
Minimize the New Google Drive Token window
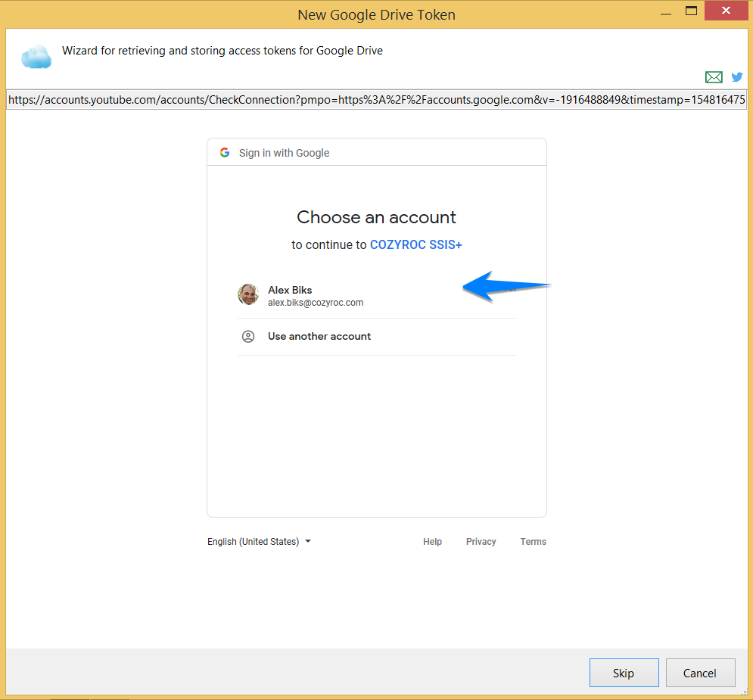tap(666, 12)
